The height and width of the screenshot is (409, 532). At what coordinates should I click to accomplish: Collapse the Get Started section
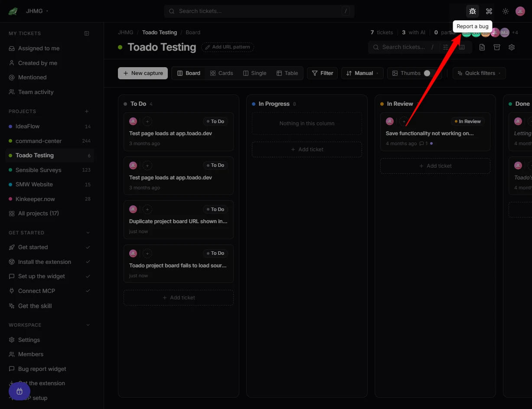[x=88, y=233]
